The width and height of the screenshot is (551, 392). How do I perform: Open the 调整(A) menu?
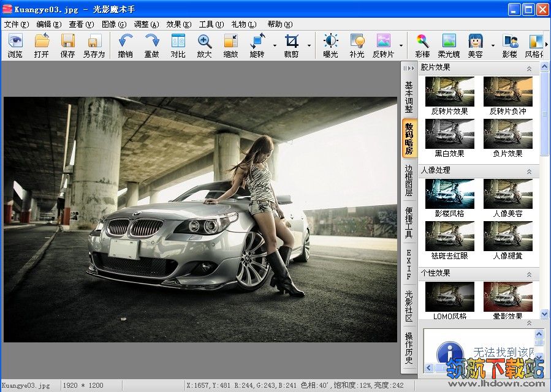pyautogui.click(x=146, y=24)
